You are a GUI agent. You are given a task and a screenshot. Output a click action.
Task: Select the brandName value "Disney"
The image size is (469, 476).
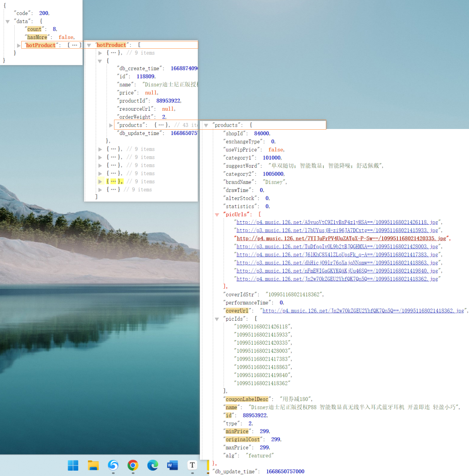pyautogui.click(x=274, y=182)
